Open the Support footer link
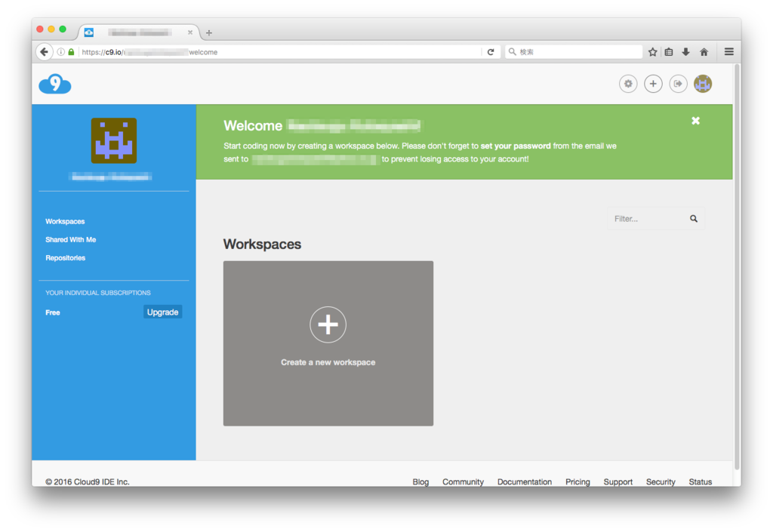 click(x=618, y=481)
